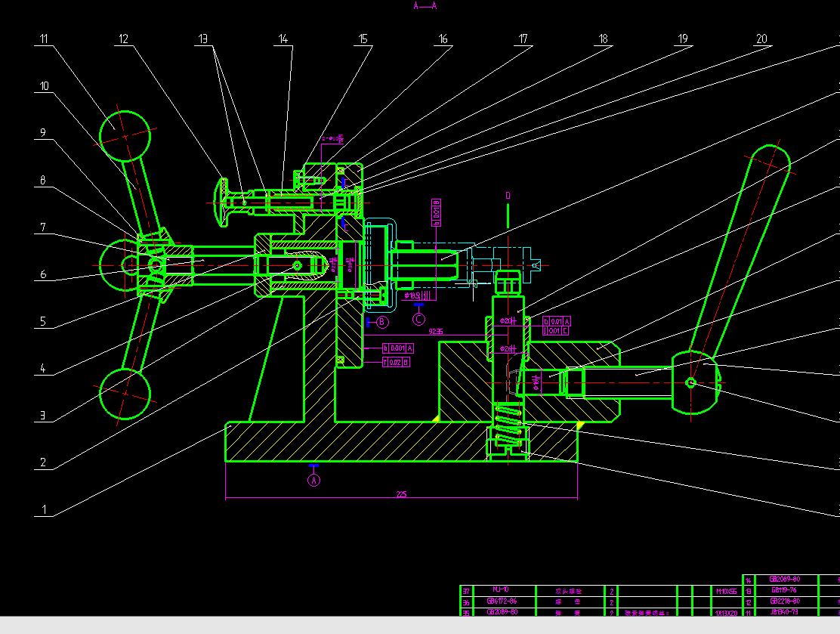The height and width of the screenshot is (634, 840).
Task: Click row number 36 in parts table
Action: (465, 602)
